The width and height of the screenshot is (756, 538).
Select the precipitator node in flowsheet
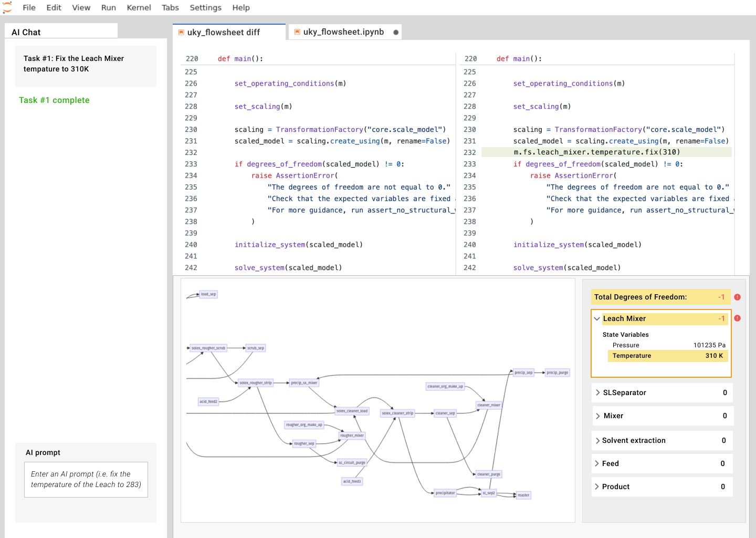[x=445, y=493]
